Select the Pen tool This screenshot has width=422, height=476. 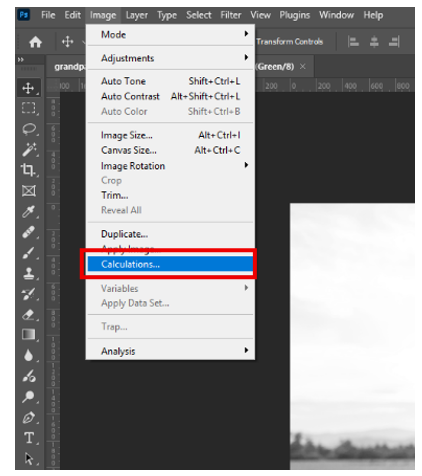click(x=29, y=417)
